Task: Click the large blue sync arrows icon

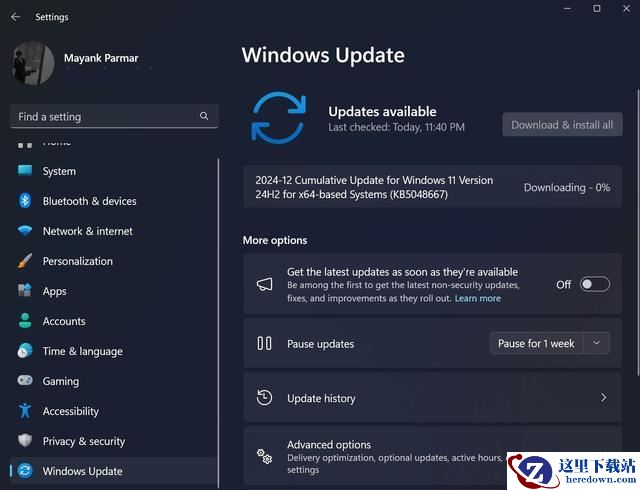Action: click(279, 118)
